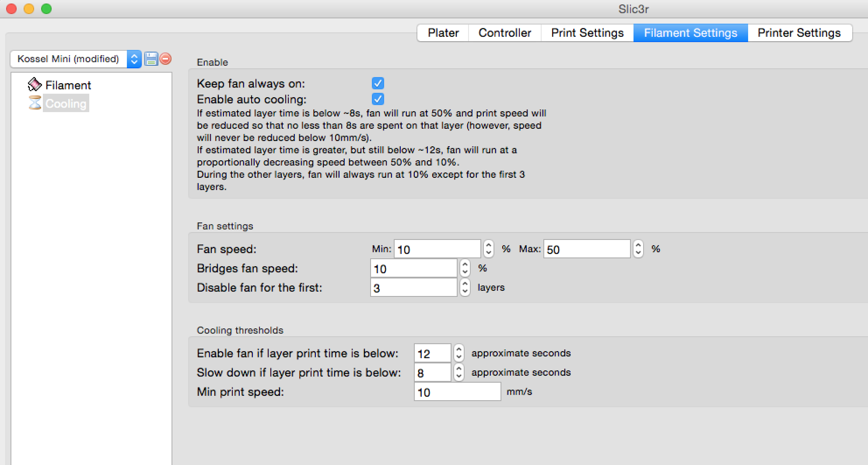Switch to the Plater tab
The height and width of the screenshot is (465, 868).
click(x=443, y=33)
